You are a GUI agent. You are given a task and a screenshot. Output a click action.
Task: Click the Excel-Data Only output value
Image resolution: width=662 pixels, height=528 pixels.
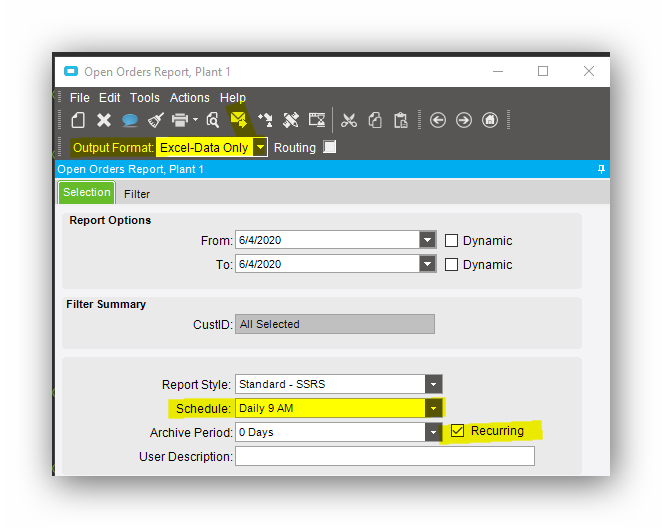tap(204, 147)
